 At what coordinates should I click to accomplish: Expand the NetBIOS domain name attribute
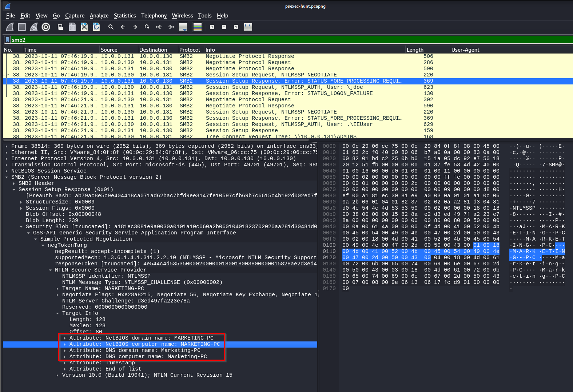coord(65,338)
